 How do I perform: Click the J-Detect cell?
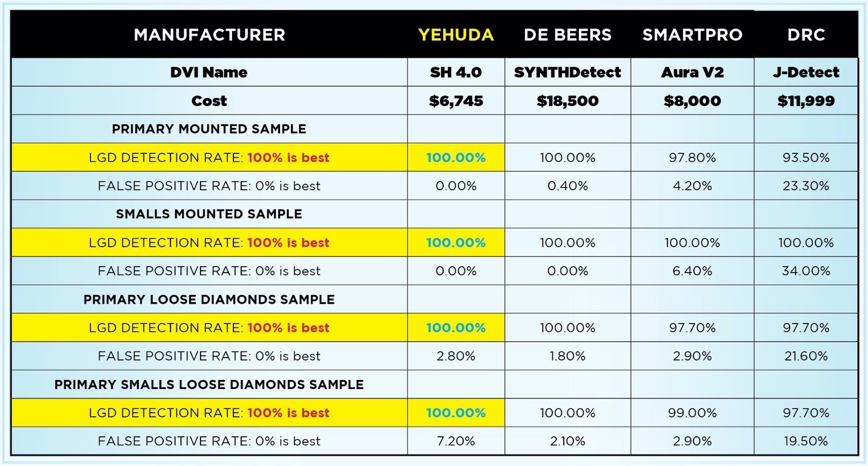click(x=806, y=72)
